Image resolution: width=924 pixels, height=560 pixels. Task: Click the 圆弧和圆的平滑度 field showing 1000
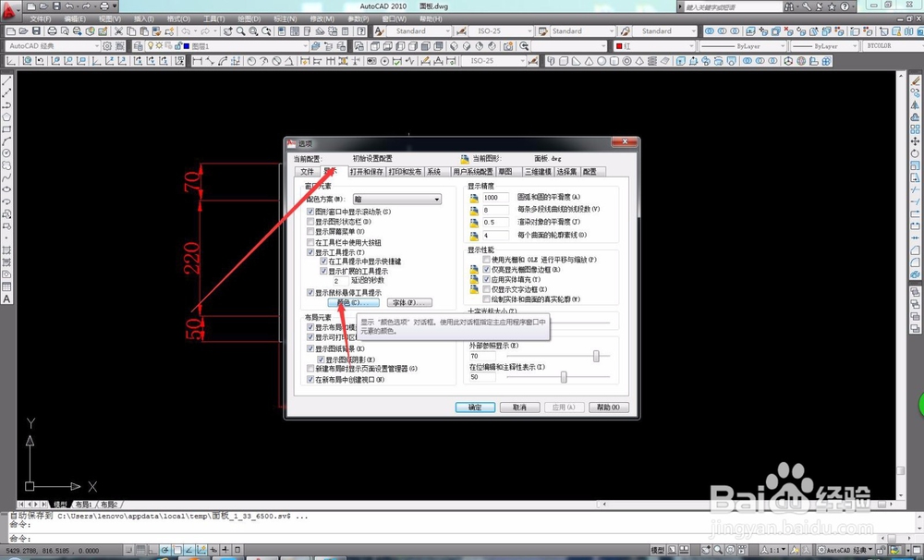tap(495, 198)
